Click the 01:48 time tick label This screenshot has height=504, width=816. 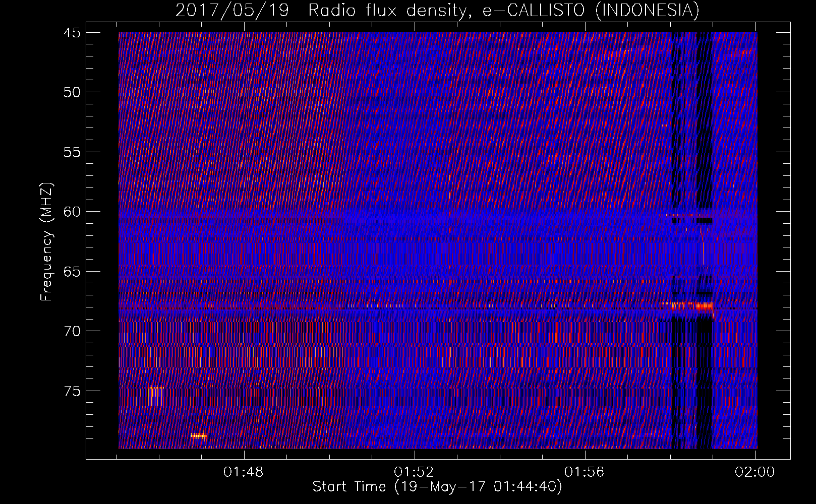click(244, 472)
